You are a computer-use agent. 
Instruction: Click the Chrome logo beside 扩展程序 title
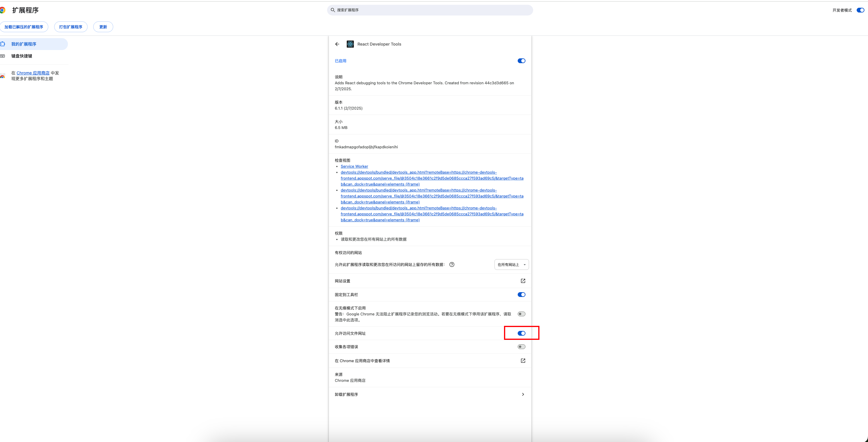2,10
